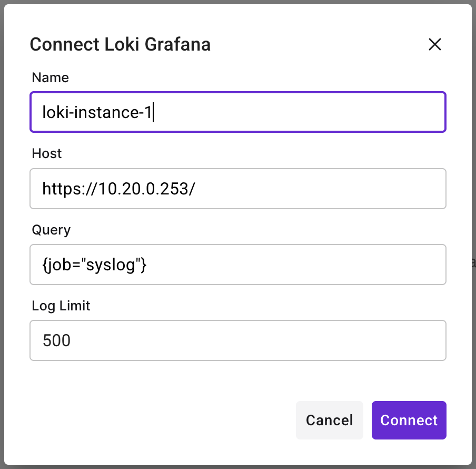Place cursor on the loki-instance-1 text
476x469 pixels.
pos(97,112)
